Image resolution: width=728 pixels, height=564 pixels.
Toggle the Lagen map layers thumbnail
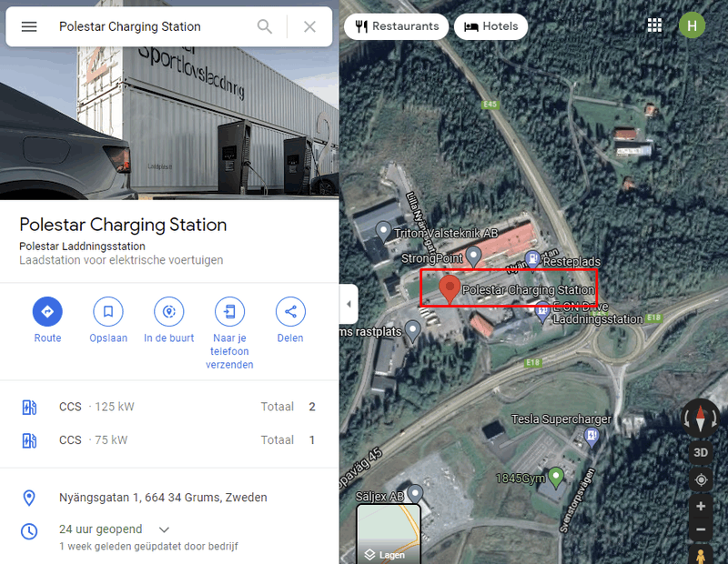pos(389,534)
